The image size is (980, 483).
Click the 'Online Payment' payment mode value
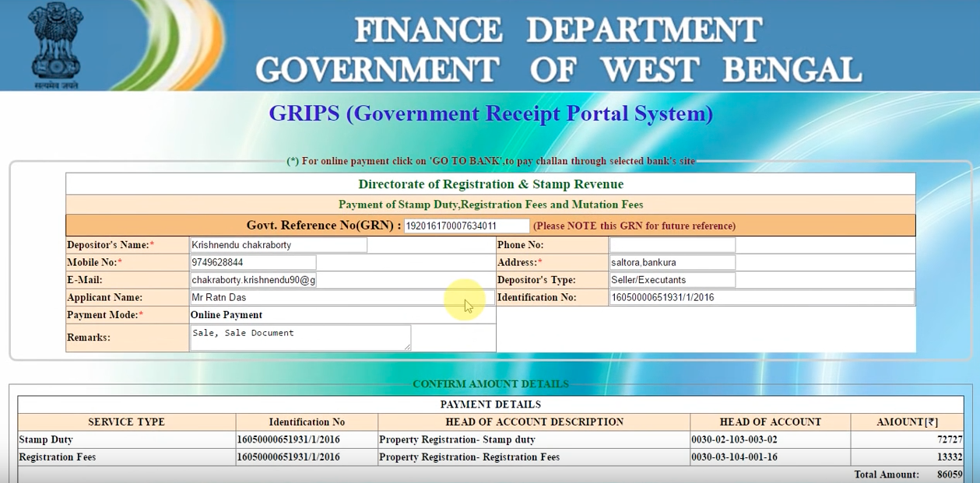pyautogui.click(x=227, y=315)
